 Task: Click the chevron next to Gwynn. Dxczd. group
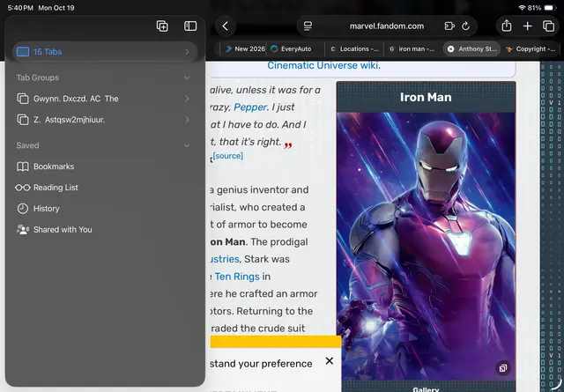point(187,99)
